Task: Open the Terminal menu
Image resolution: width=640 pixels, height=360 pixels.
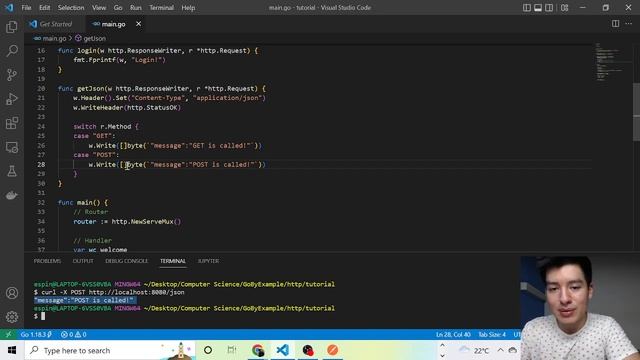Action: click(161, 8)
